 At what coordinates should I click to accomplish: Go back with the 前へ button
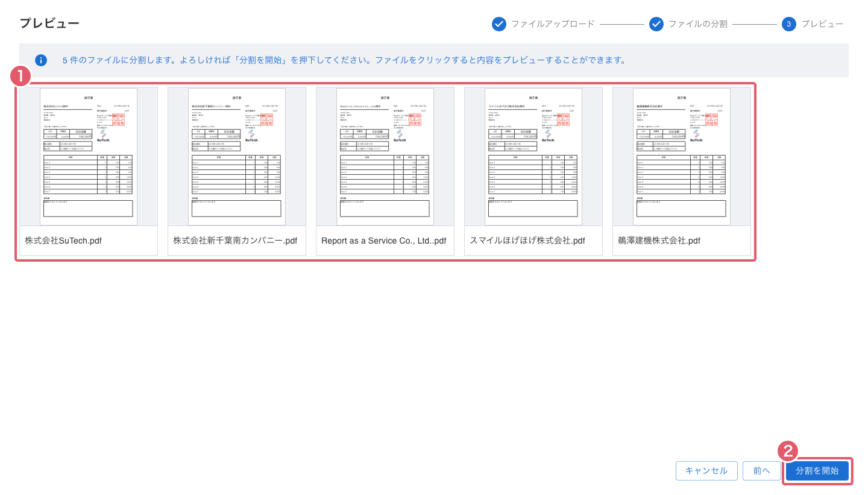[762, 471]
